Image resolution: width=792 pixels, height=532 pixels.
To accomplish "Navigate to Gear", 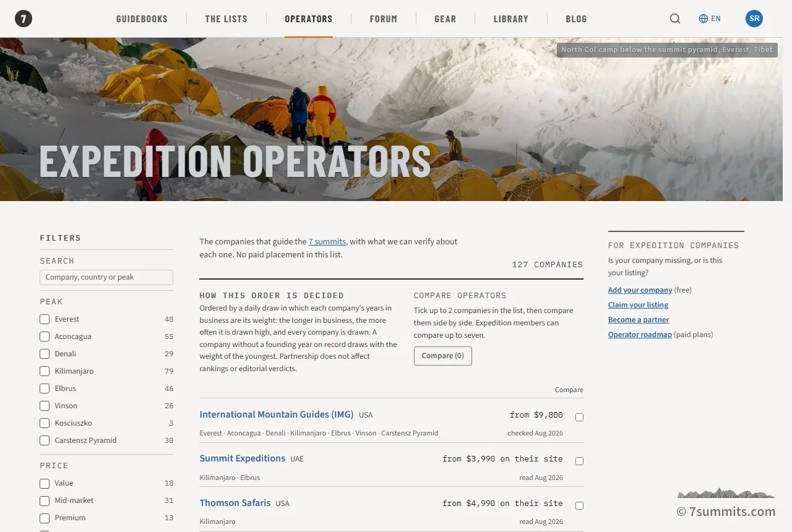I will [445, 19].
